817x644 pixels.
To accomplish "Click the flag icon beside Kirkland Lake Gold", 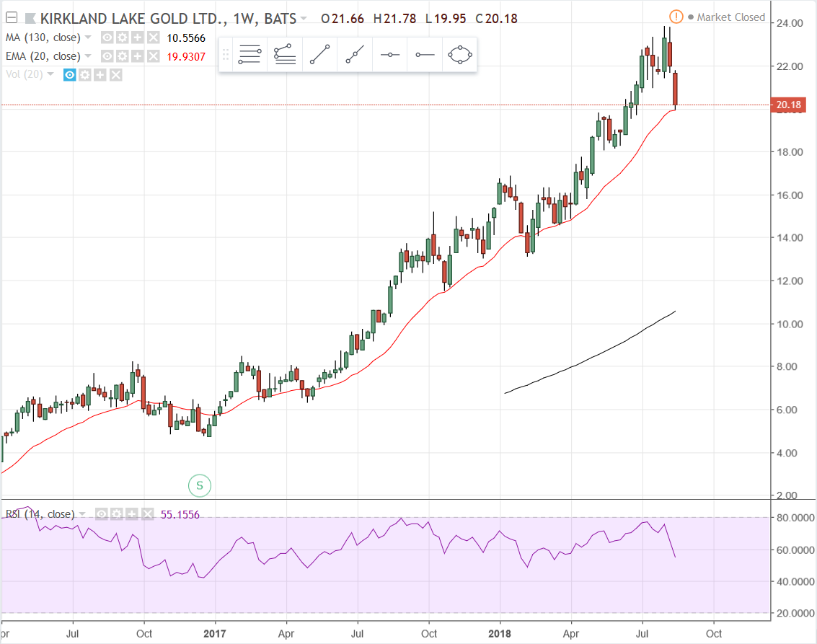I will [x=31, y=19].
